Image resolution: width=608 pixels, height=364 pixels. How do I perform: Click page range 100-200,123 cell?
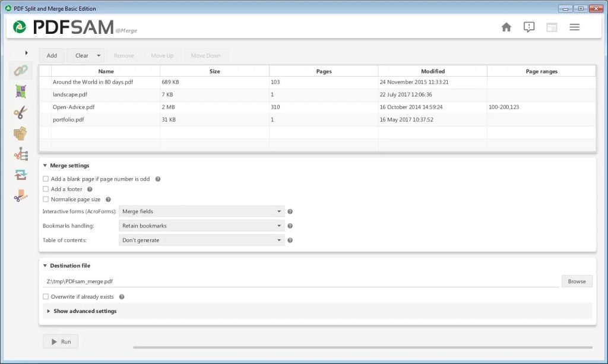[x=541, y=107]
